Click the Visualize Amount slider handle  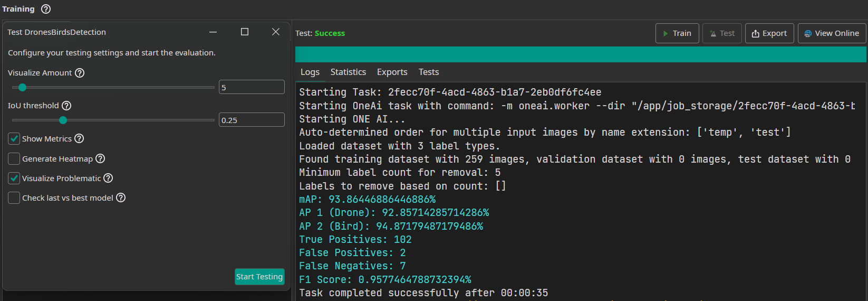22,88
